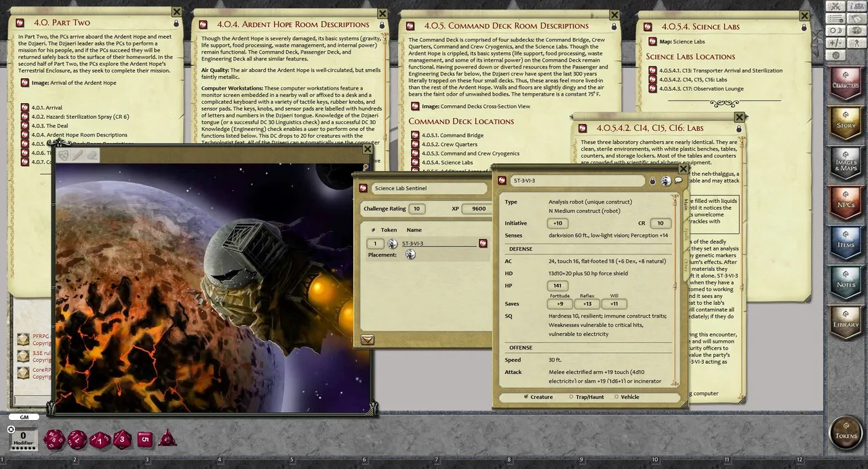Viewport: 868px width, 469px height.
Task: Click the speech bubble icon in ST-3-VI-3 sheet
Action: click(678, 181)
